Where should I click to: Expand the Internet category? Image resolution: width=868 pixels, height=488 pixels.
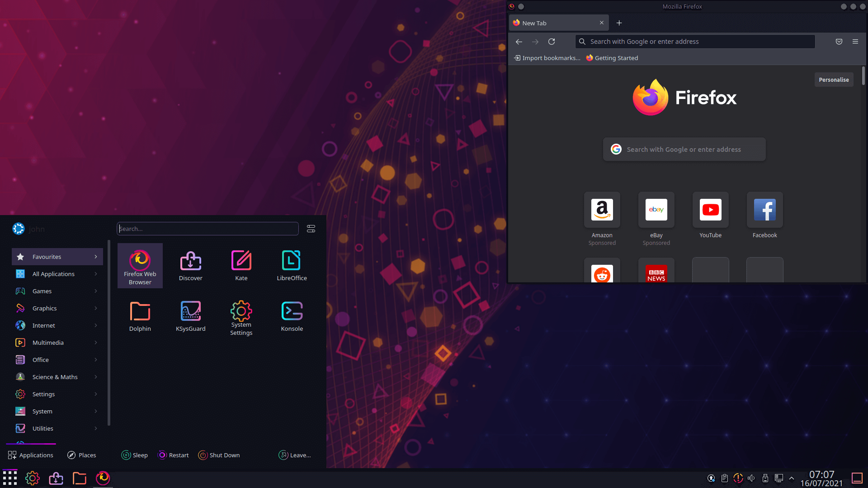coord(57,325)
